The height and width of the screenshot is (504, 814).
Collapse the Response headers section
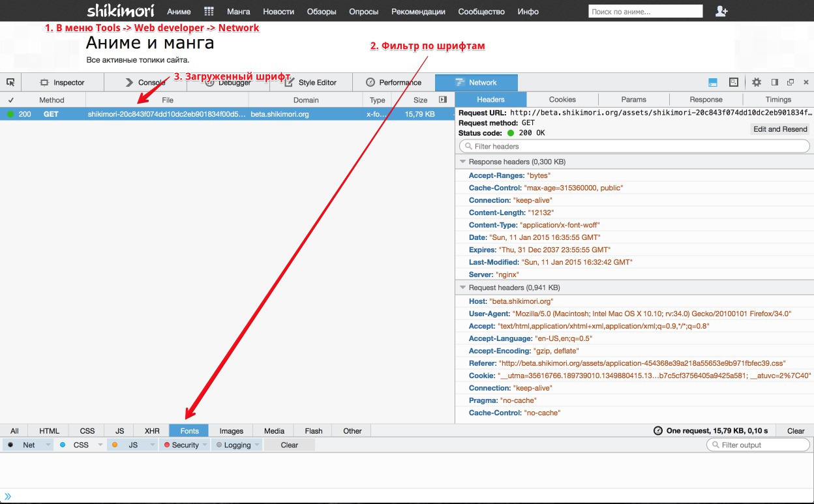[463, 162]
